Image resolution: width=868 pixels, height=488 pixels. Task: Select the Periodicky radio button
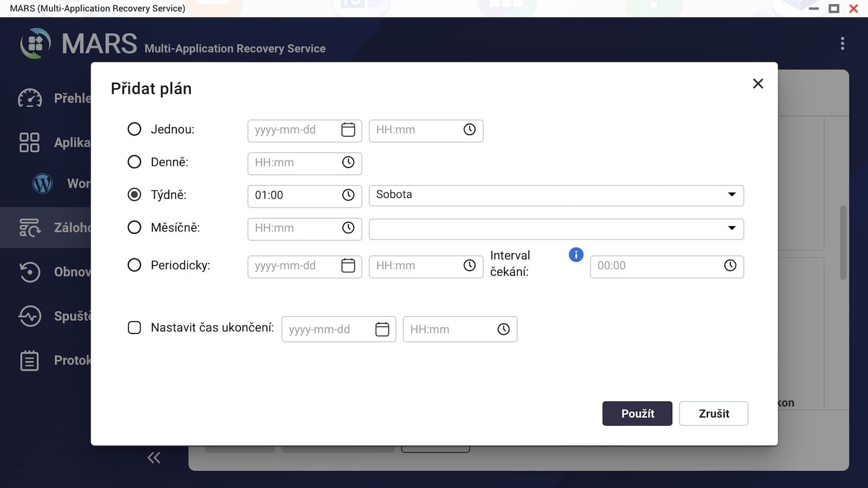[134, 265]
